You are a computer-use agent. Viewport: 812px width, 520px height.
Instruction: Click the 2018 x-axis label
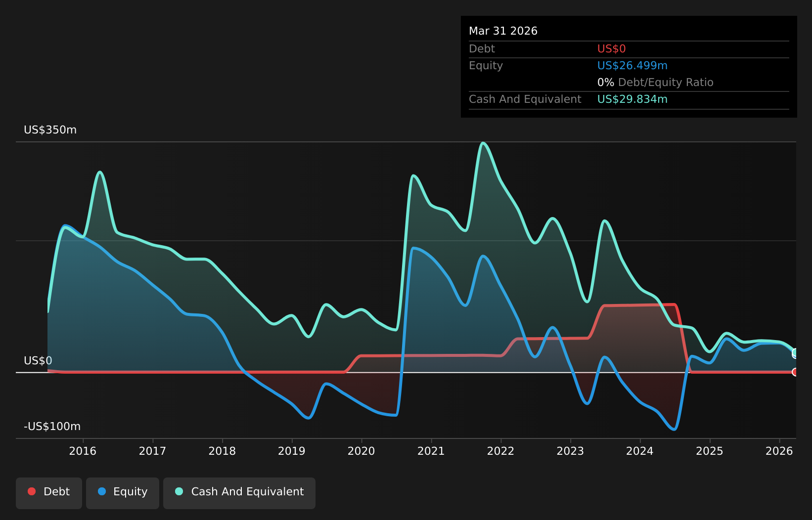[222, 451]
